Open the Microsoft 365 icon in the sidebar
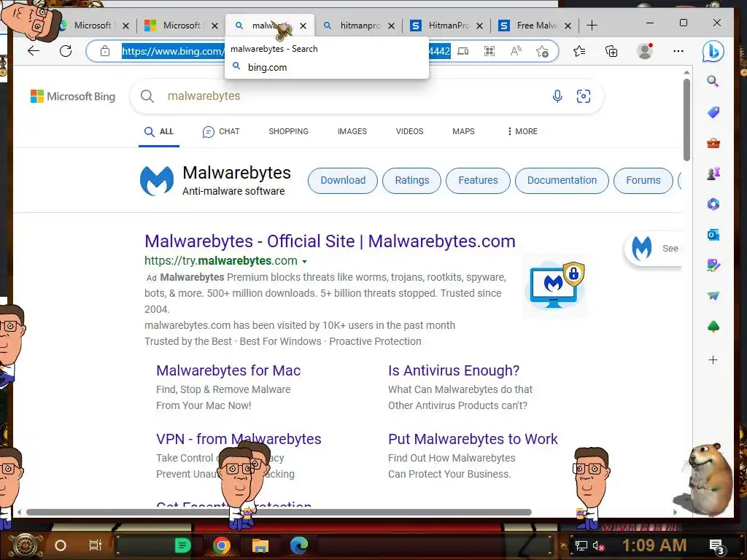747x560 pixels. point(713,204)
